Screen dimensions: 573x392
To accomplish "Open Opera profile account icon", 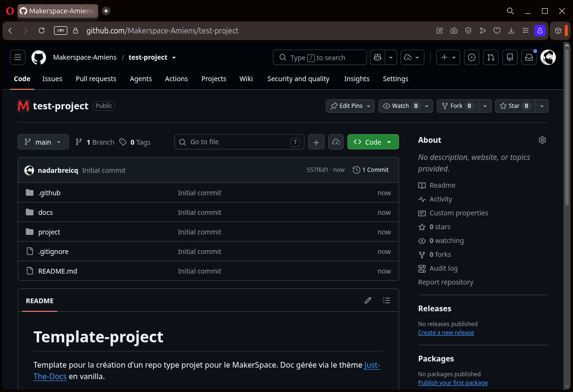I will click(540, 31).
